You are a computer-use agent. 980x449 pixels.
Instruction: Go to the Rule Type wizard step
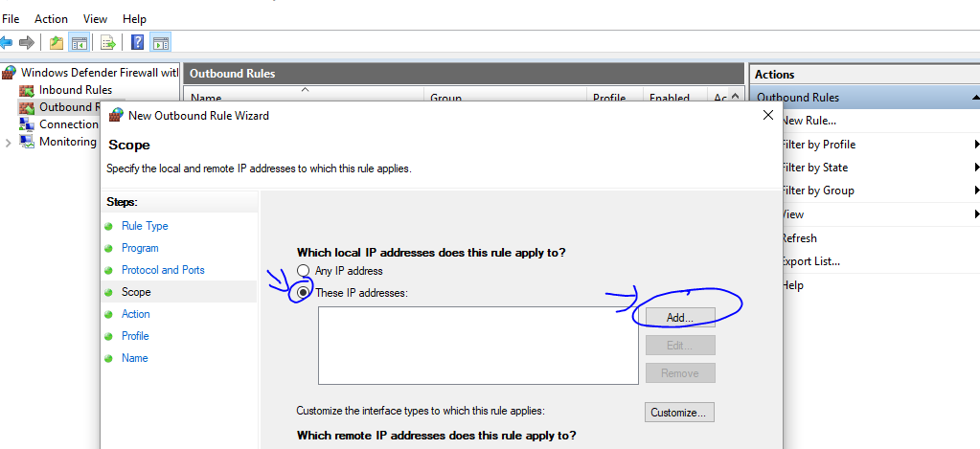tap(145, 226)
